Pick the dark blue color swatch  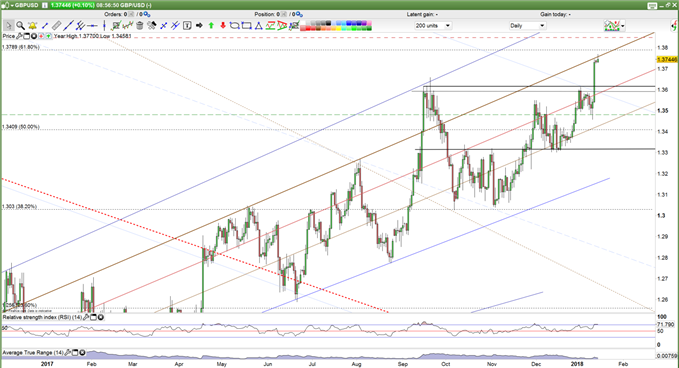[x=359, y=23]
